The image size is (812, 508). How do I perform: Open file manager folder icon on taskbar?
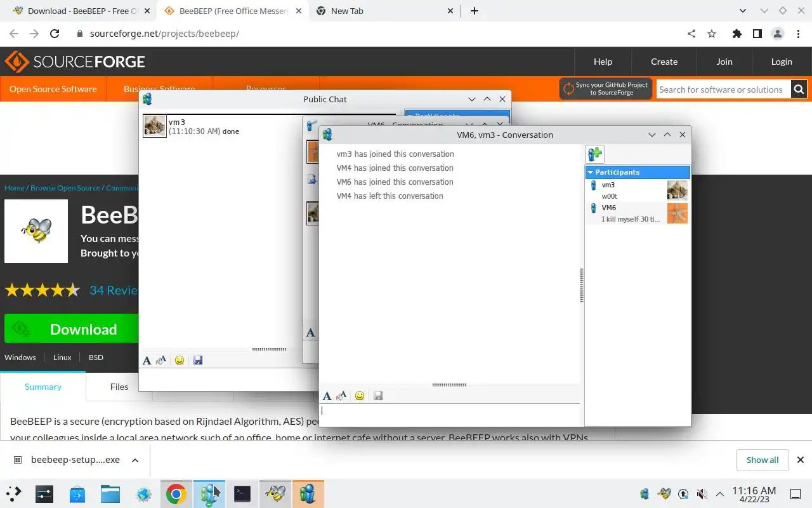[x=110, y=493]
